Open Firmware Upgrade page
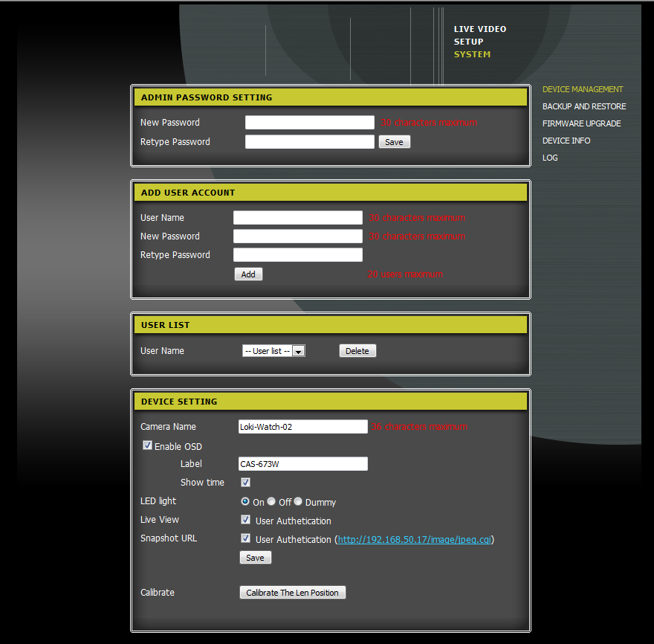The image size is (654, 644). [581, 123]
